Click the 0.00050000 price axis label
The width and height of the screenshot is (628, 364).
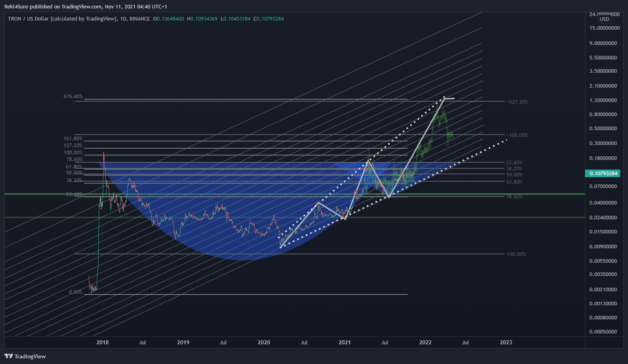(603, 332)
